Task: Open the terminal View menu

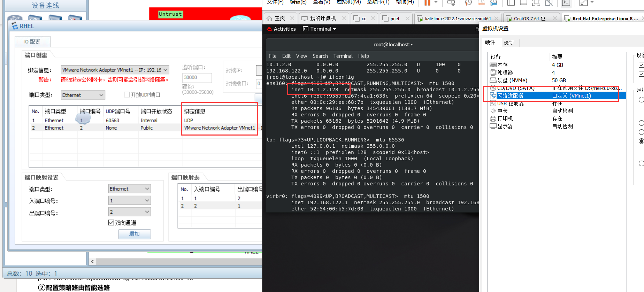Action: (x=301, y=56)
